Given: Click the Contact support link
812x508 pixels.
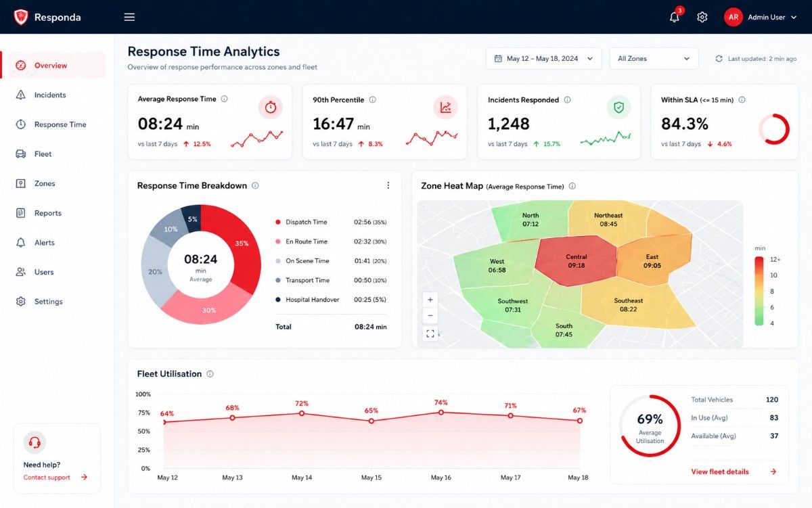Looking at the screenshot, I should pos(55,478).
